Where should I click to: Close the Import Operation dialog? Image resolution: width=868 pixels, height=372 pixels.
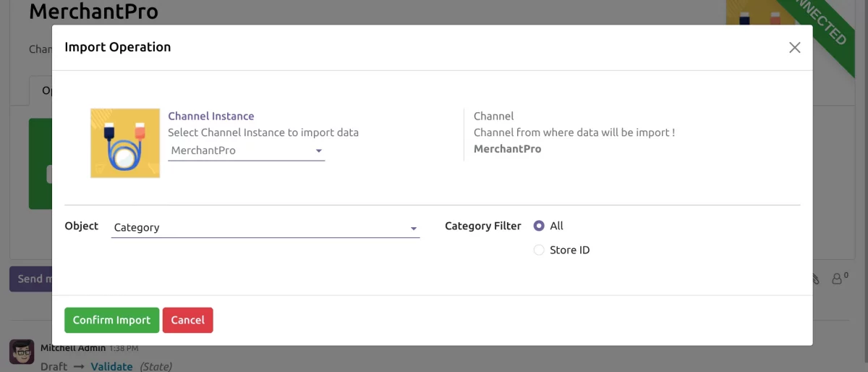(x=794, y=48)
